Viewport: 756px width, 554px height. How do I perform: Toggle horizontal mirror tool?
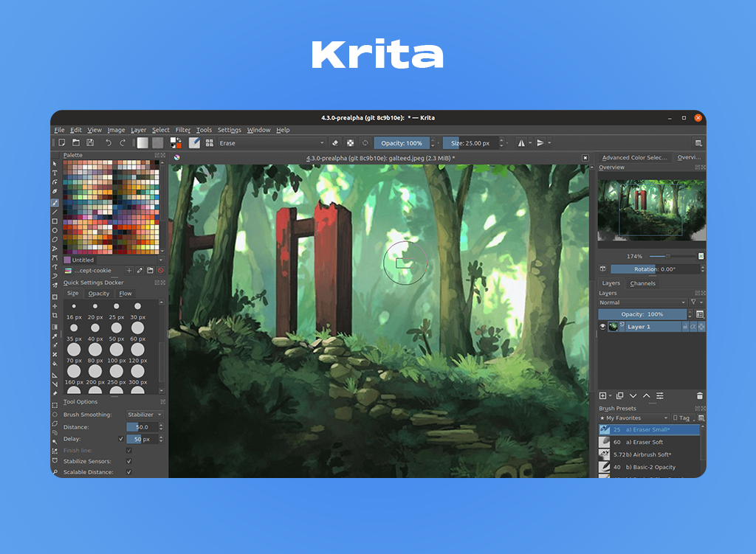tap(521, 142)
